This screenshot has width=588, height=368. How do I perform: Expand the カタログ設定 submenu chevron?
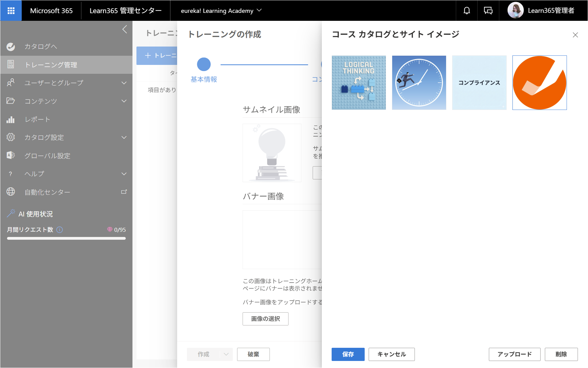point(124,137)
